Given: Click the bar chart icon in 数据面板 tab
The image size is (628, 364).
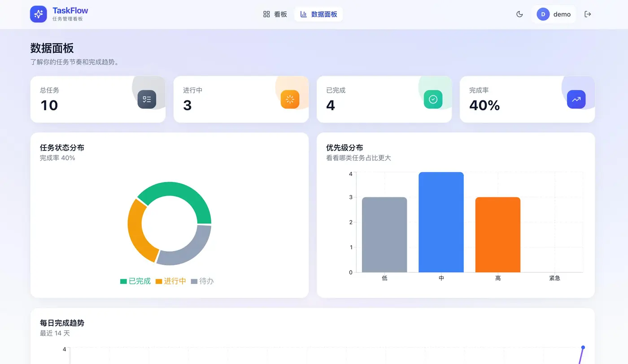Looking at the screenshot, I should 304,14.
